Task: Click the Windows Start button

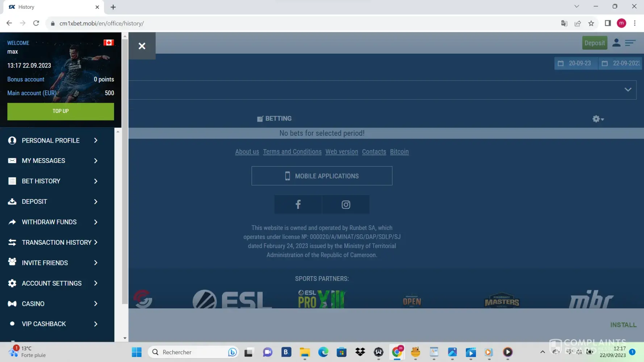Action: pyautogui.click(x=137, y=352)
